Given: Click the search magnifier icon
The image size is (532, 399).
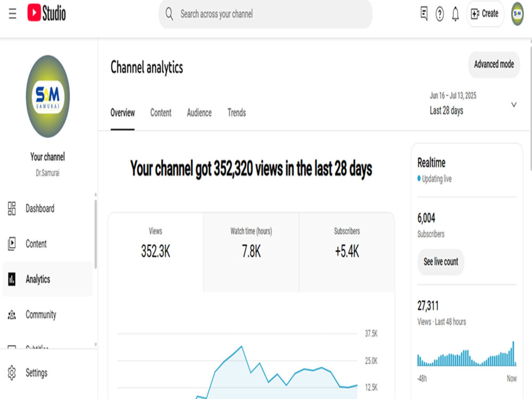Looking at the screenshot, I should click(x=169, y=14).
